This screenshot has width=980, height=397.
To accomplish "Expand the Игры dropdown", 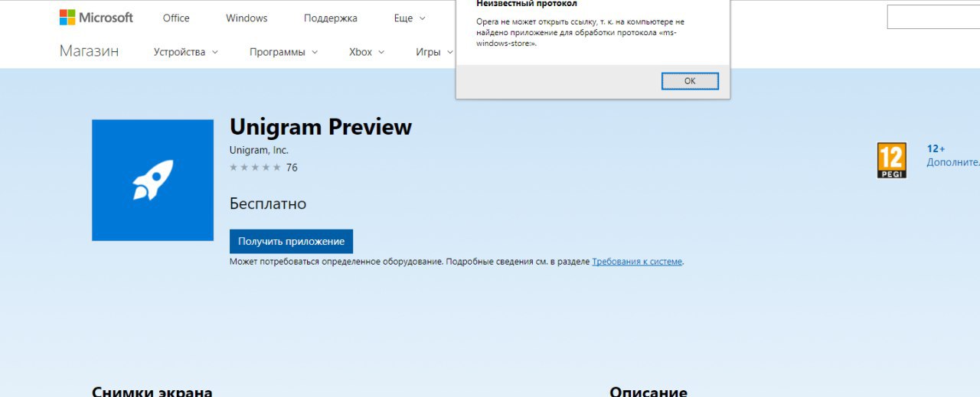I will (x=434, y=52).
